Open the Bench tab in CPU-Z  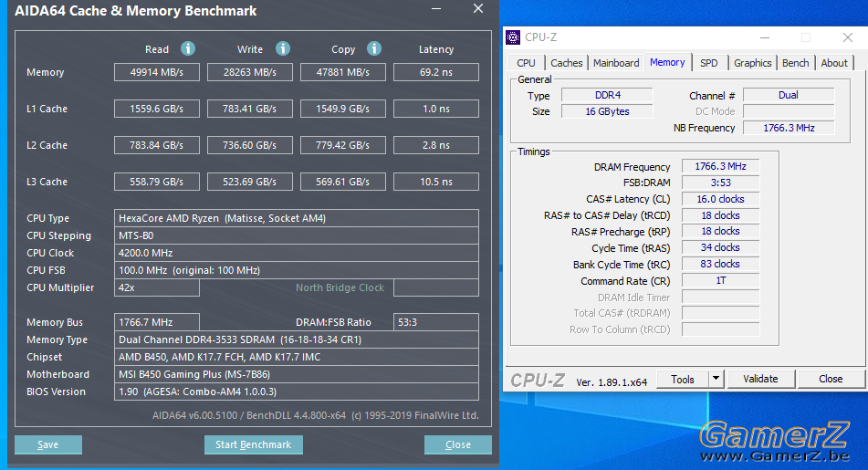click(x=796, y=63)
